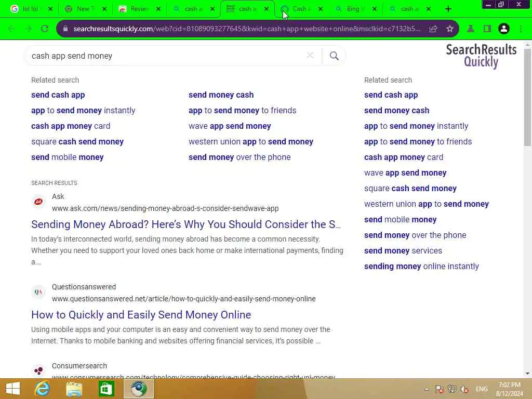Open the browser side panel icon
The width and height of the screenshot is (532, 399).
click(x=487, y=29)
